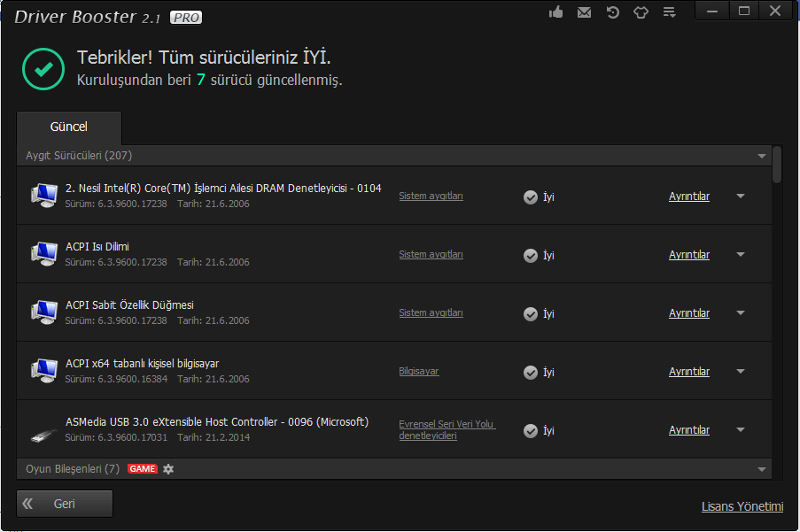Viewport: 800px width, 532px height.
Task: Click the PRO badge in title
Action: pyautogui.click(x=186, y=18)
